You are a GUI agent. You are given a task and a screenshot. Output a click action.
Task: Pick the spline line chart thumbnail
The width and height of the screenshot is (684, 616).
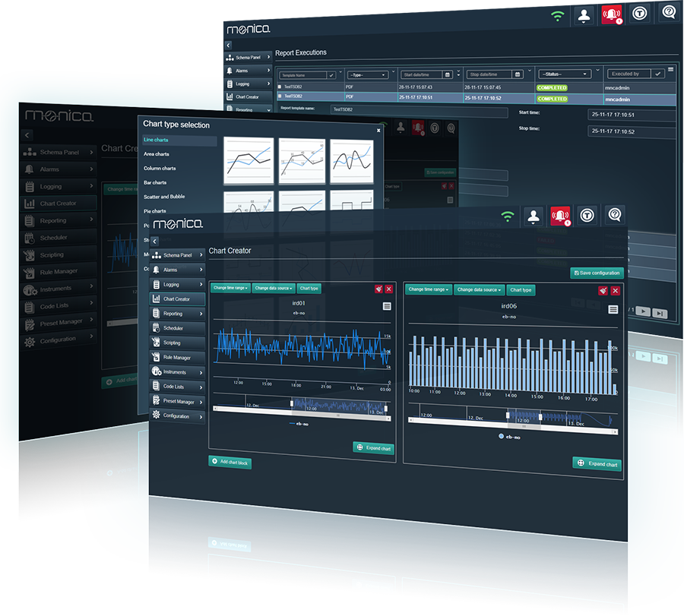pos(352,161)
